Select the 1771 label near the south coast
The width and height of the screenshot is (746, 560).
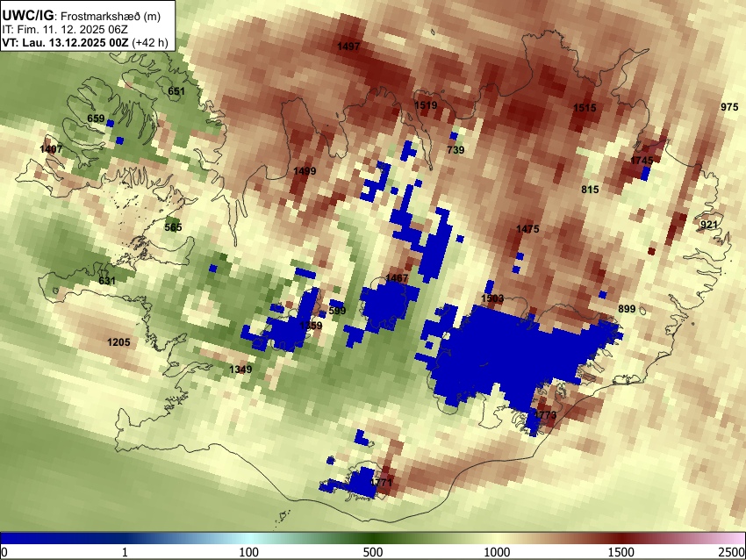point(382,483)
